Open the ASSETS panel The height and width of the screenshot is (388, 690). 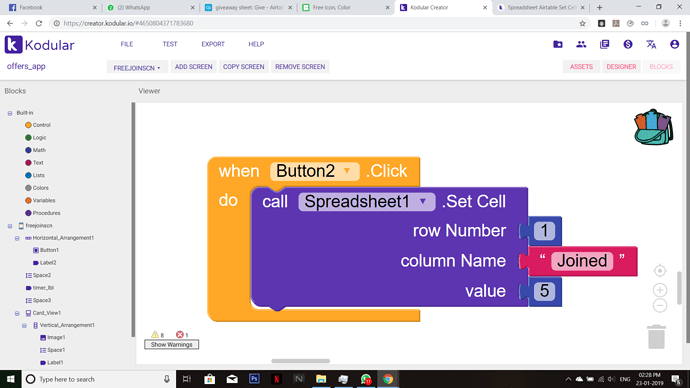coord(581,67)
